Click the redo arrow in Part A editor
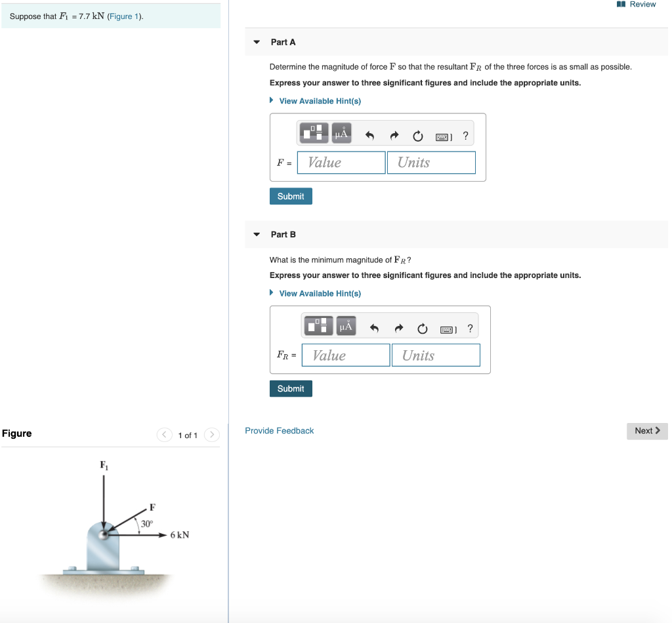 pos(394,134)
